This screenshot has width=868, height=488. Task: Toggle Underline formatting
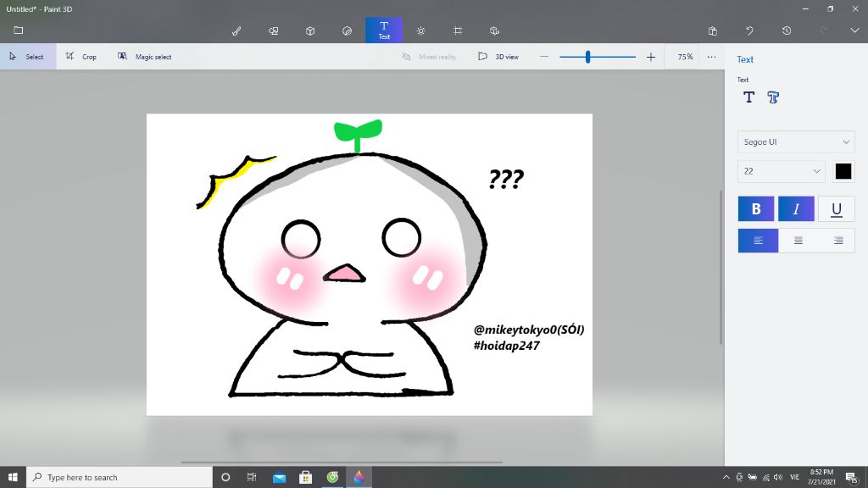[837, 209]
